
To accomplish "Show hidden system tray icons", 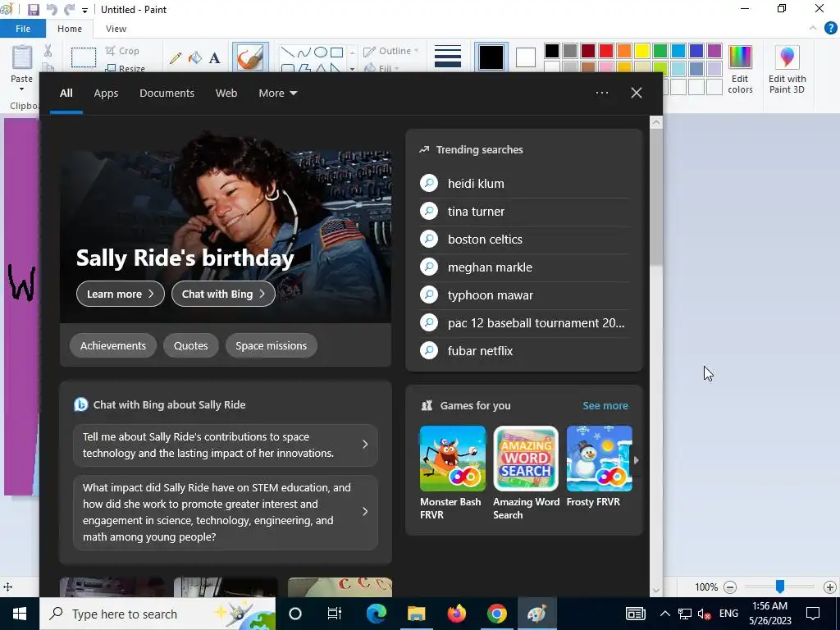I will (x=664, y=614).
